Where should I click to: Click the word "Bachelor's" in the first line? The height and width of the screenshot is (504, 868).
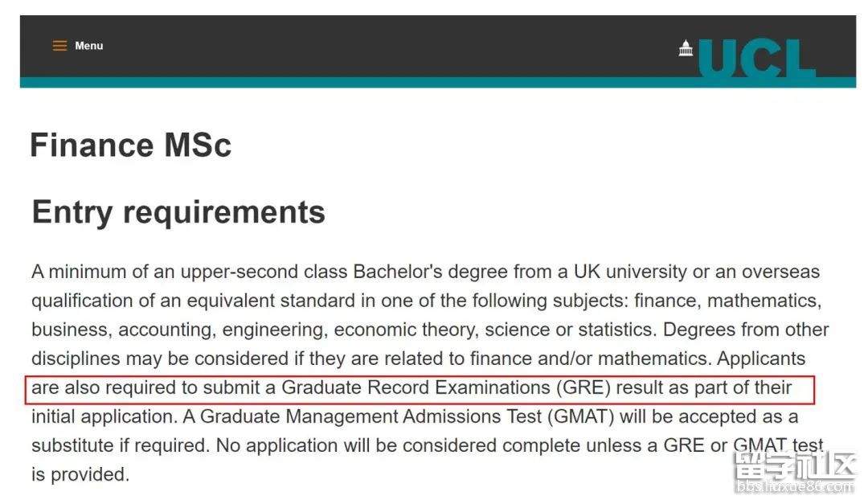point(398,272)
